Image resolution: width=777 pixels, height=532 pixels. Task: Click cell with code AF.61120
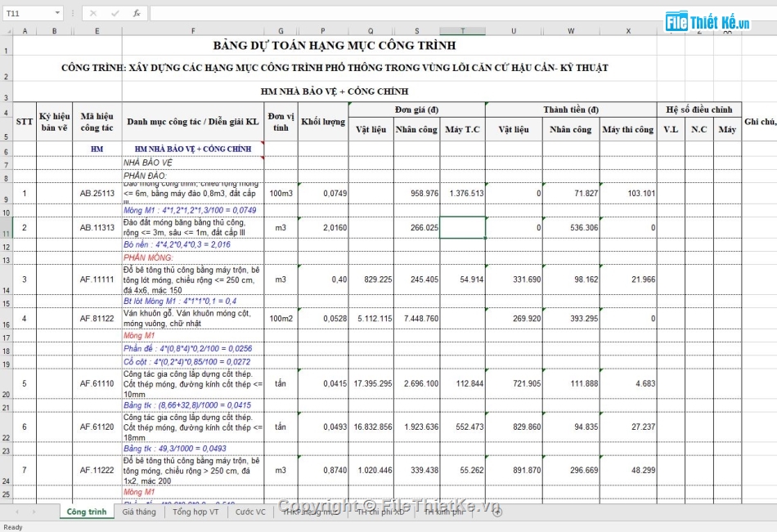coord(97,427)
